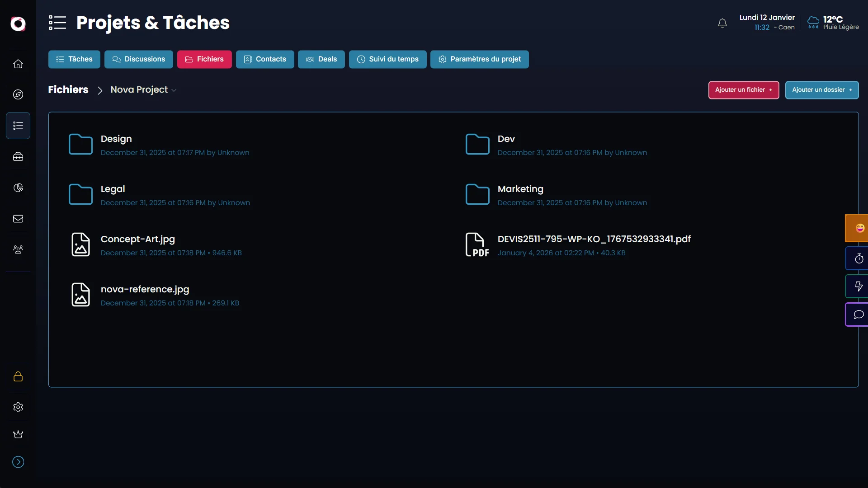Click the Ajouter un dossier button
This screenshot has height=488, width=868.
coord(821,90)
